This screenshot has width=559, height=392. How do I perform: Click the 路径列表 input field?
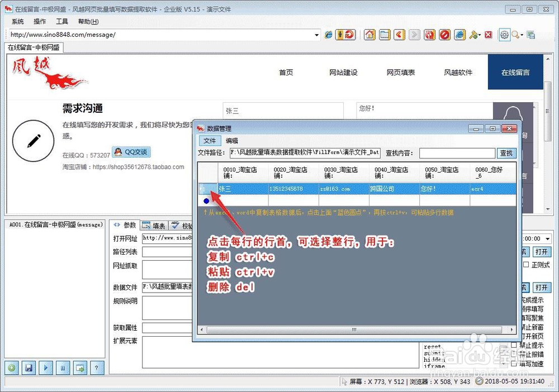click(x=168, y=252)
